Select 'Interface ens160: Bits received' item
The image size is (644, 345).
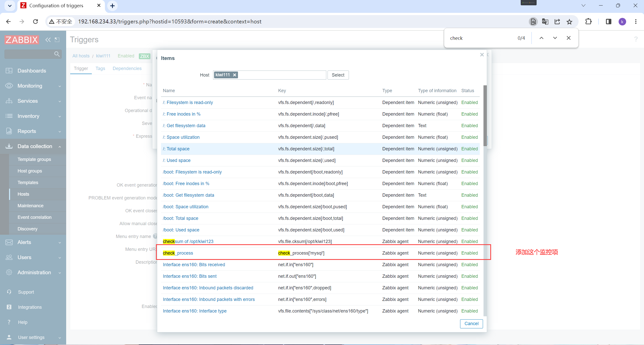194,265
